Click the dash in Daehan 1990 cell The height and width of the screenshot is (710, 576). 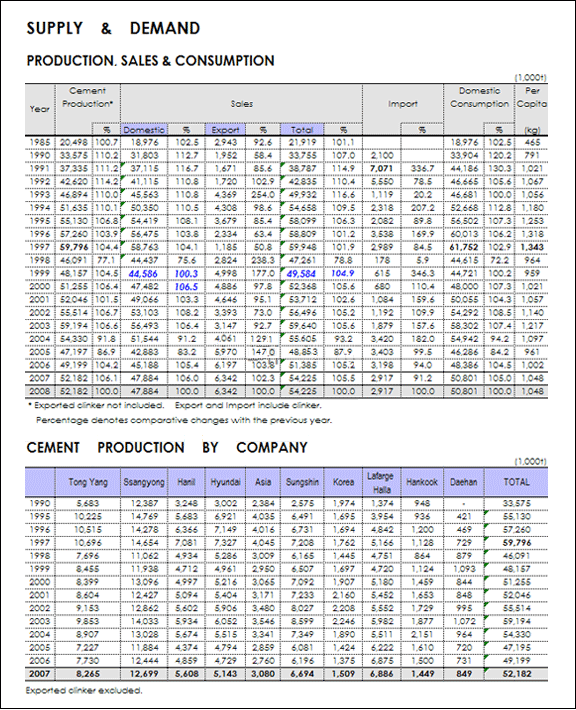coord(463,504)
